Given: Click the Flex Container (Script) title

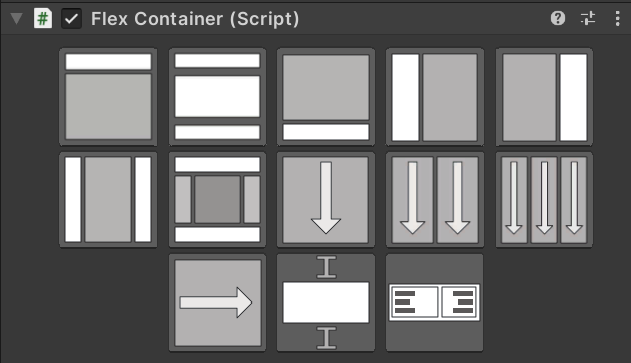Looking at the screenshot, I should (x=195, y=19).
